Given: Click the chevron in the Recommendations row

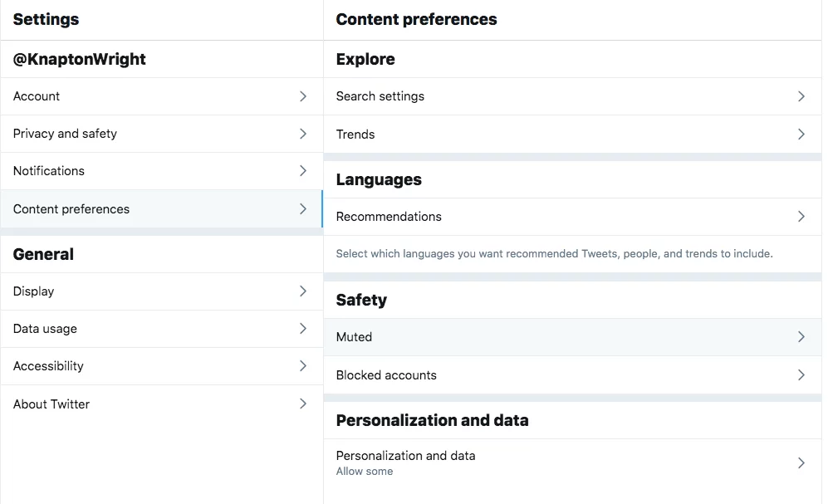Looking at the screenshot, I should 801,217.
